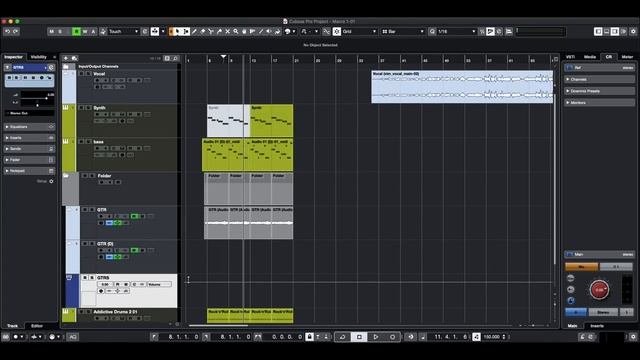Open the VSTi tab in right zone
The height and width of the screenshot is (360, 640).
(571, 57)
